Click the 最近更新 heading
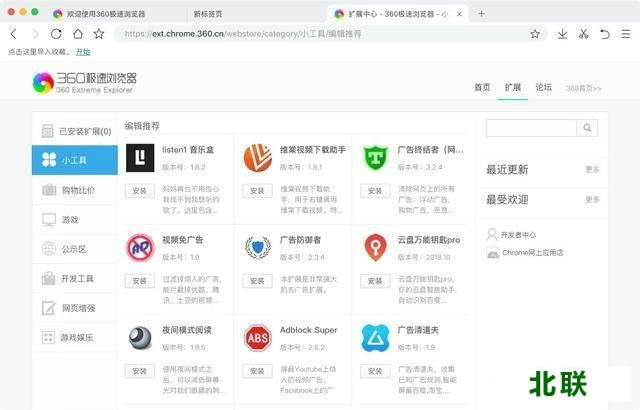This screenshot has width=640, height=410. click(x=507, y=169)
